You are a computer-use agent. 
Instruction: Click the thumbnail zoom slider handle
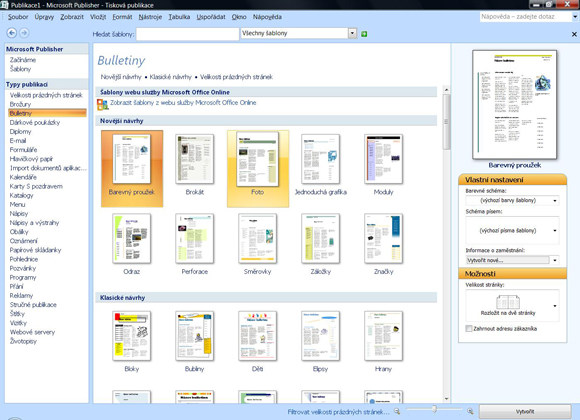[434, 409]
